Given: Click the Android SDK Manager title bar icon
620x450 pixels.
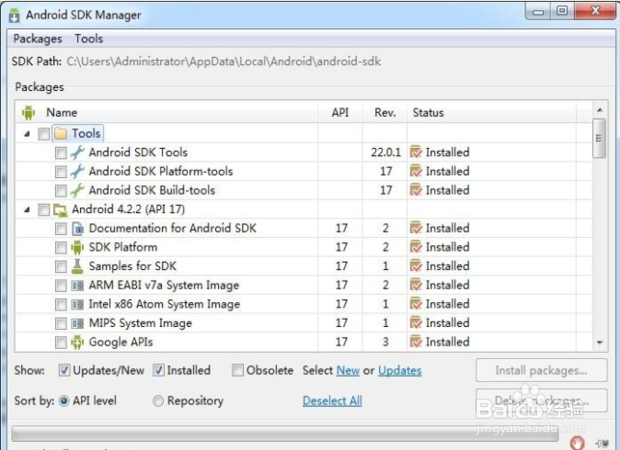Looking at the screenshot, I should point(14,15).
